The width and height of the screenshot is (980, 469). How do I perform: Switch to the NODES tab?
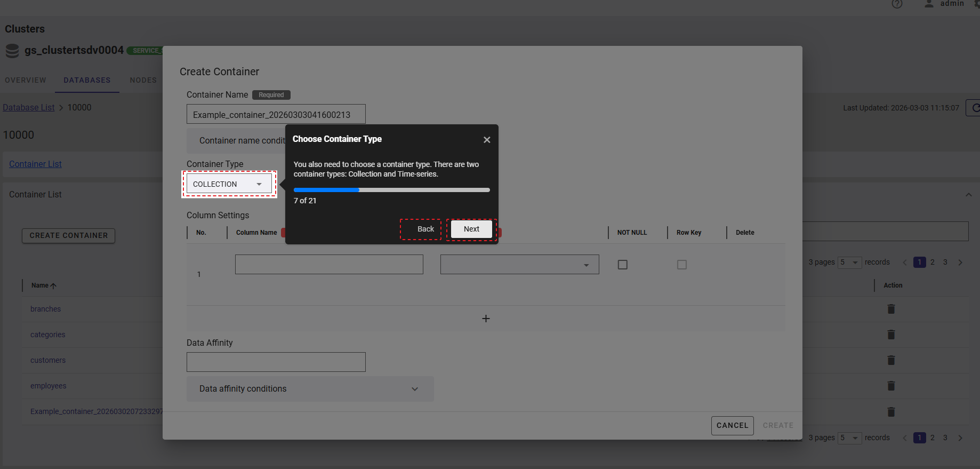[143, 80]
